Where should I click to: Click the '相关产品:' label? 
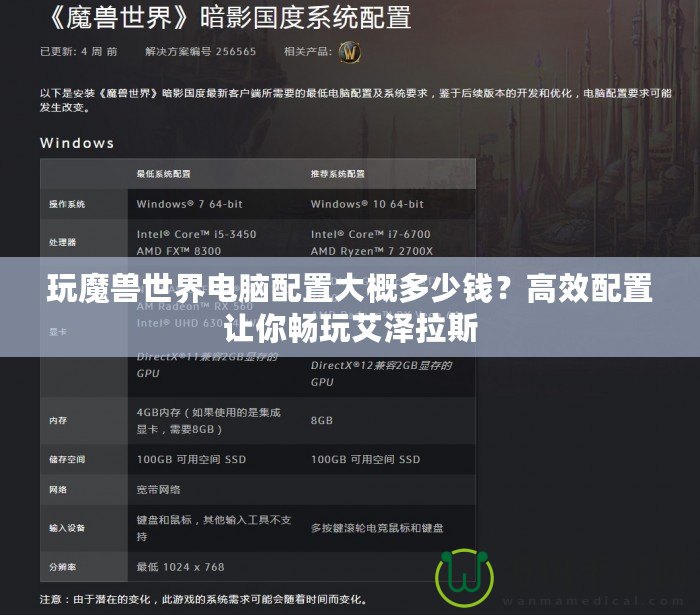308,52
